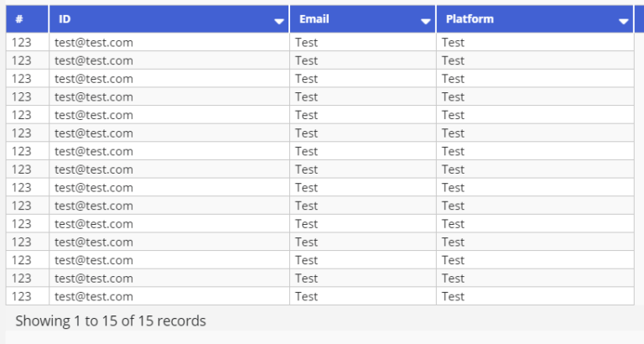Open the Platform column dropdown arrow

[x=624, y=21]
